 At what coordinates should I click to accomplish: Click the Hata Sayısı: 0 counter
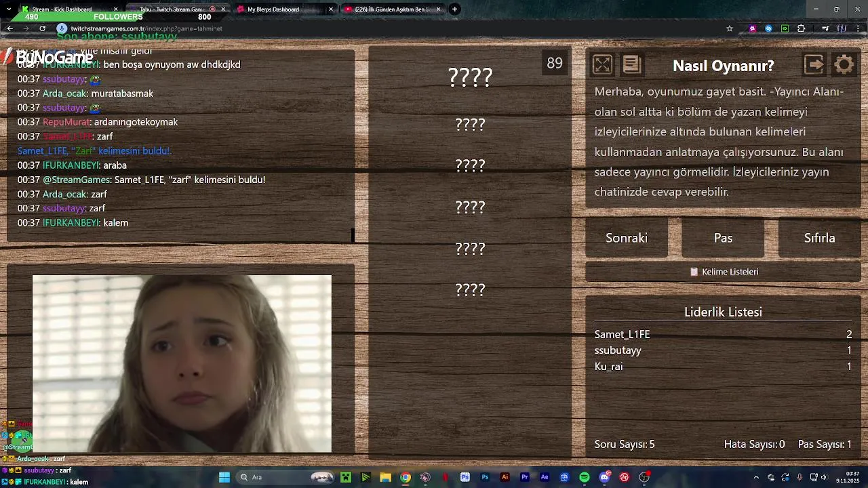click(754, 445)
